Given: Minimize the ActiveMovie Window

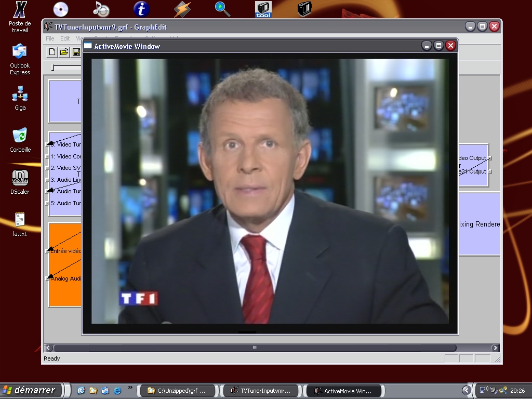Looking at the screenshot, I should [x=427, y=46].
